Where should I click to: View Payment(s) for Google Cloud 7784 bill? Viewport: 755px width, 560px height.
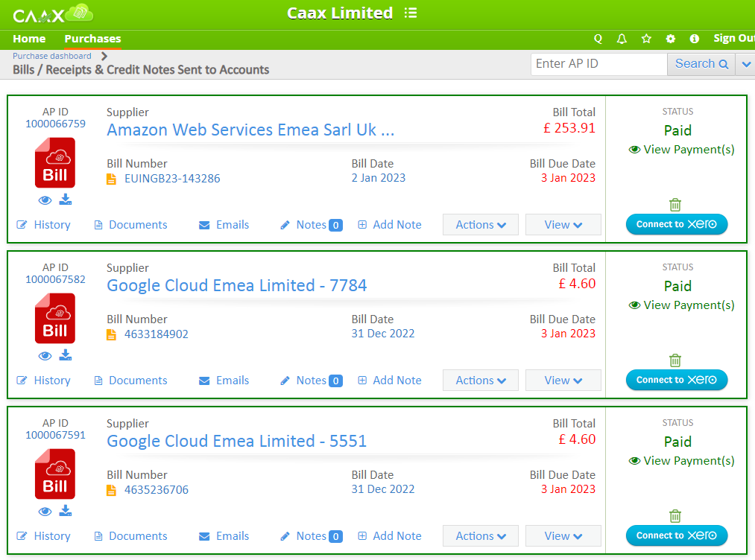pyautogui.click(x=681, y=305)
